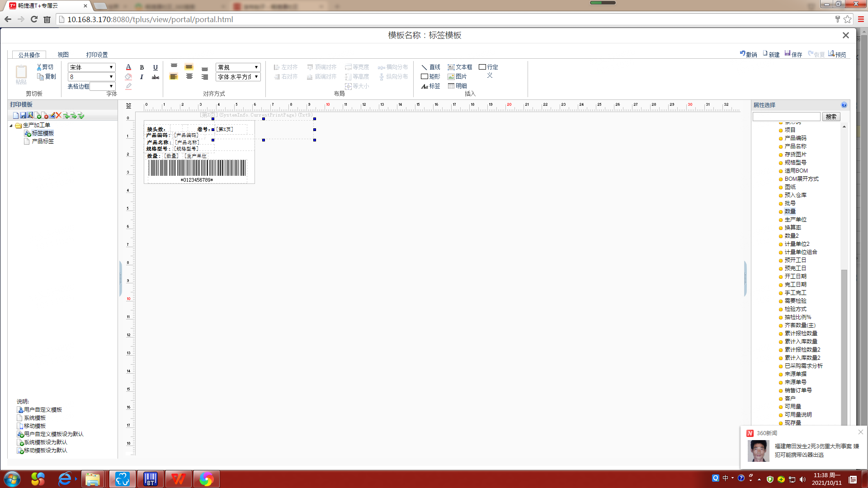Click 预览 preview button
This screenshot has height=488, width=868.
[x=837, y=54]
